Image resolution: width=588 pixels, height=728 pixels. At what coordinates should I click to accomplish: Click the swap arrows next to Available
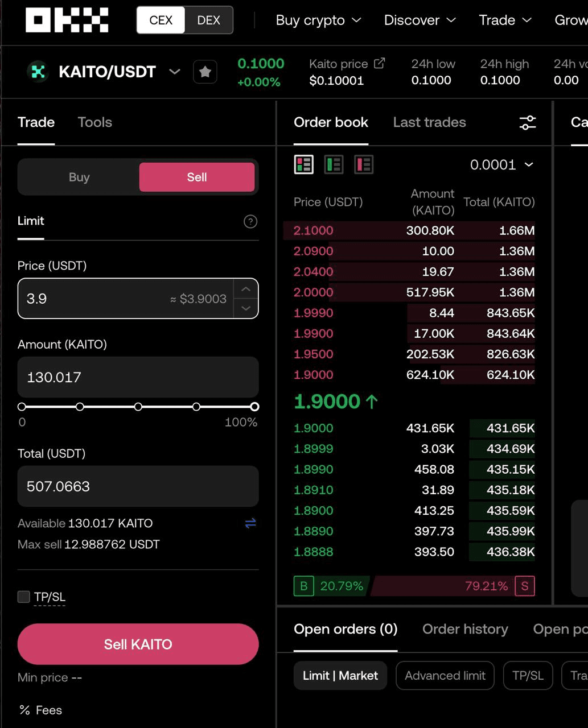pyautogui.click(x=250, y=523)
